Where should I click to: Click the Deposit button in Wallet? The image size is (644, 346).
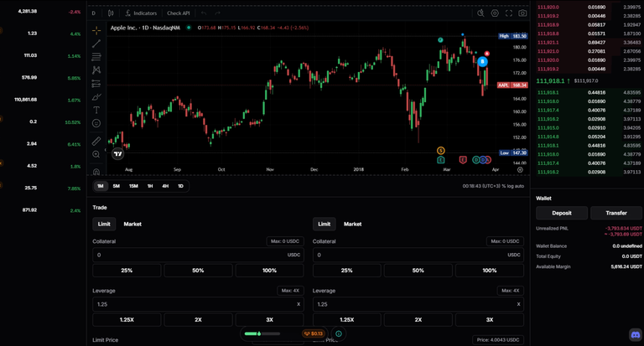[x=562, y=213]
